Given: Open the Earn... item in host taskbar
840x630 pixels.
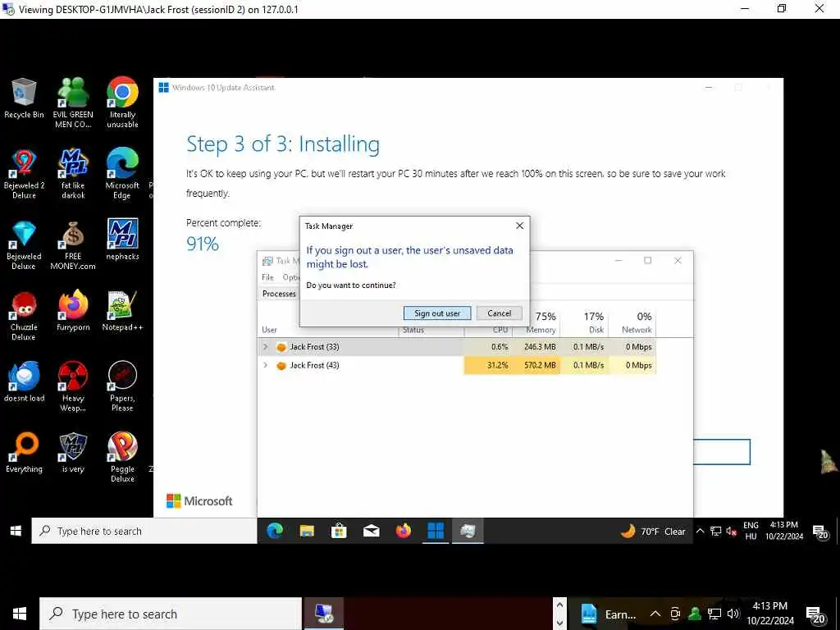Looking at the screenshot, I should [x=608, y=614].
